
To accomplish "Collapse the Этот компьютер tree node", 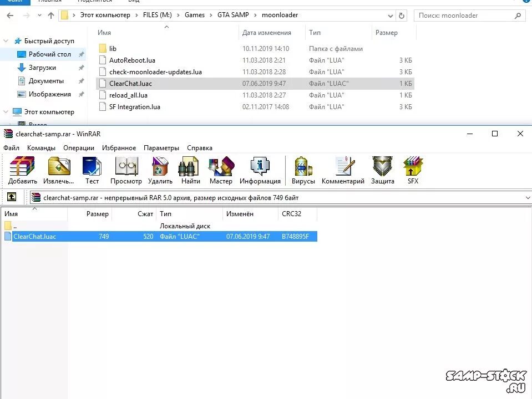I will click(x=6, y=111).
